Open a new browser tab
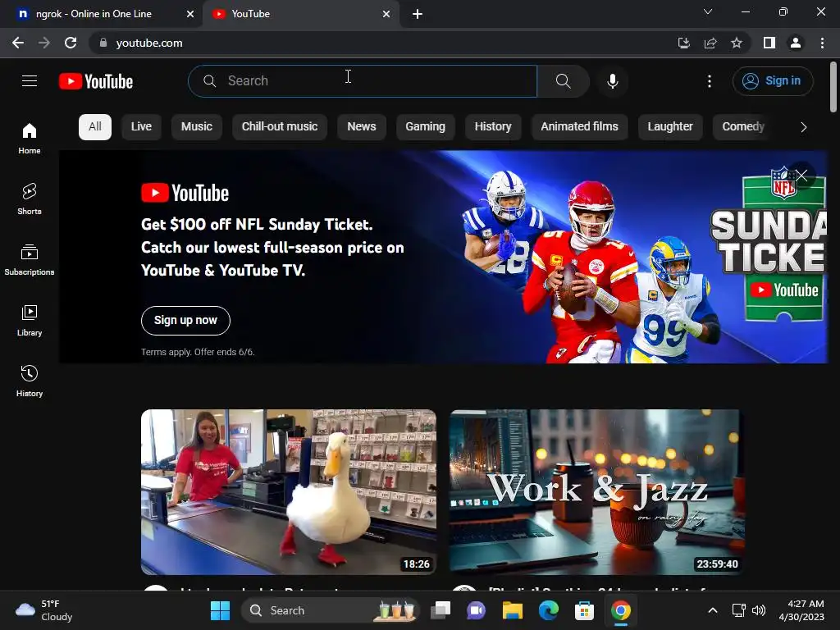Image resolution: width=840 pixels, height=630 pixels. click(x=418, y=14)
